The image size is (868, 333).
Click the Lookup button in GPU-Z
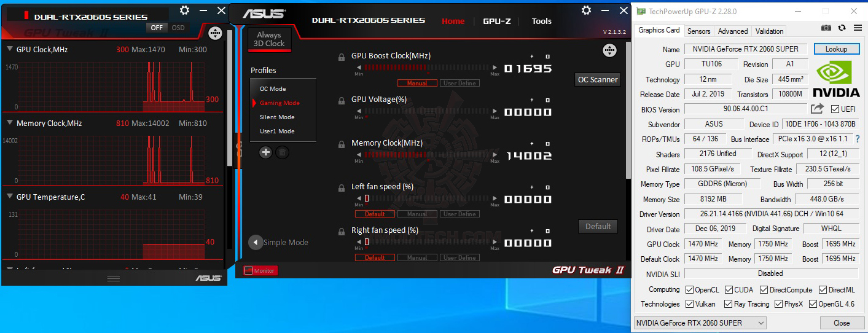point(836,49)
